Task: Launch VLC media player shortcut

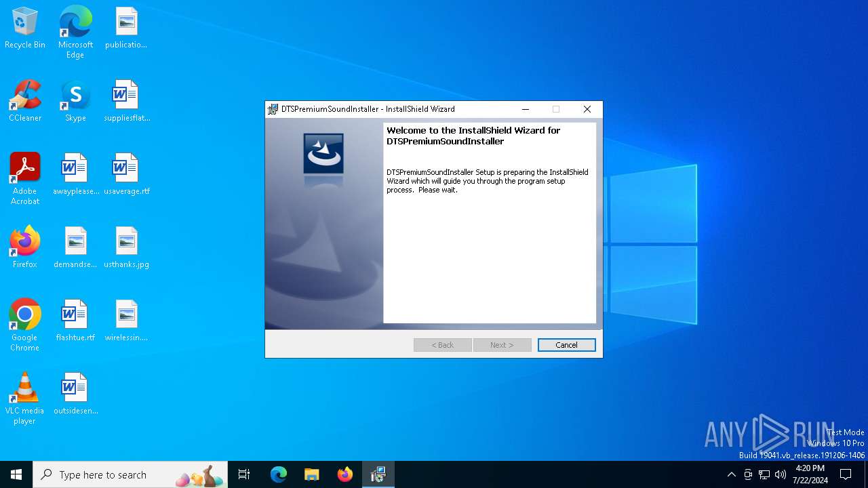Action: pyautogui.click(x=25, y=399)
